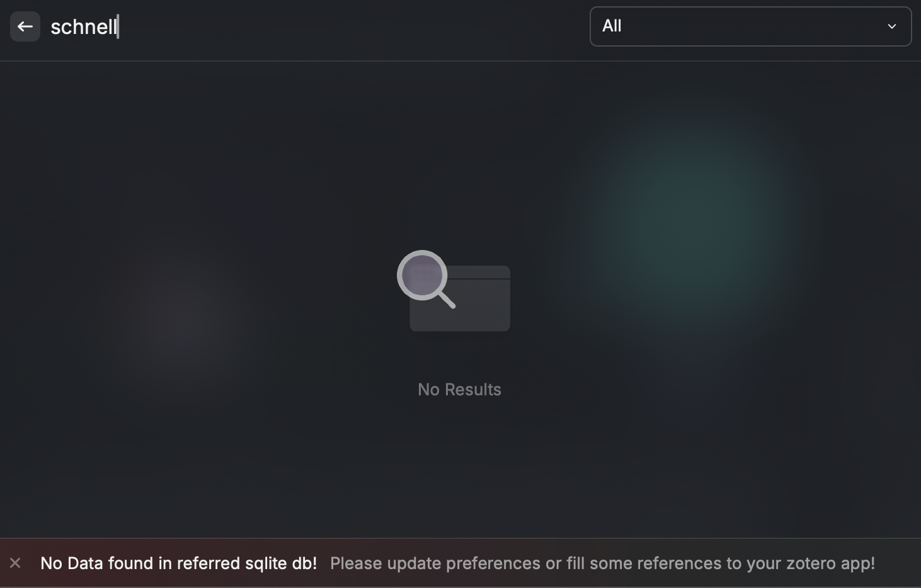
Task: Click the lens of the magnifier icon
Action: (423, 276)
